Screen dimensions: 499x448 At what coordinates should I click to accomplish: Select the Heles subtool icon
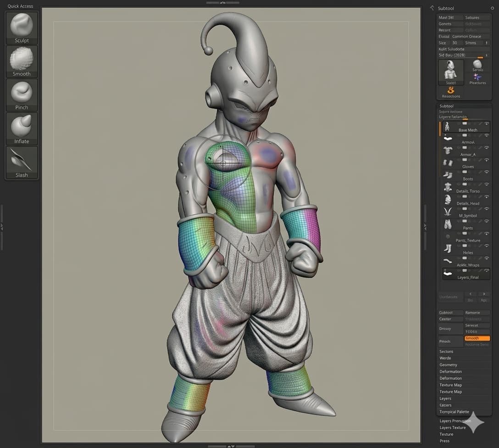pos(448,249)
